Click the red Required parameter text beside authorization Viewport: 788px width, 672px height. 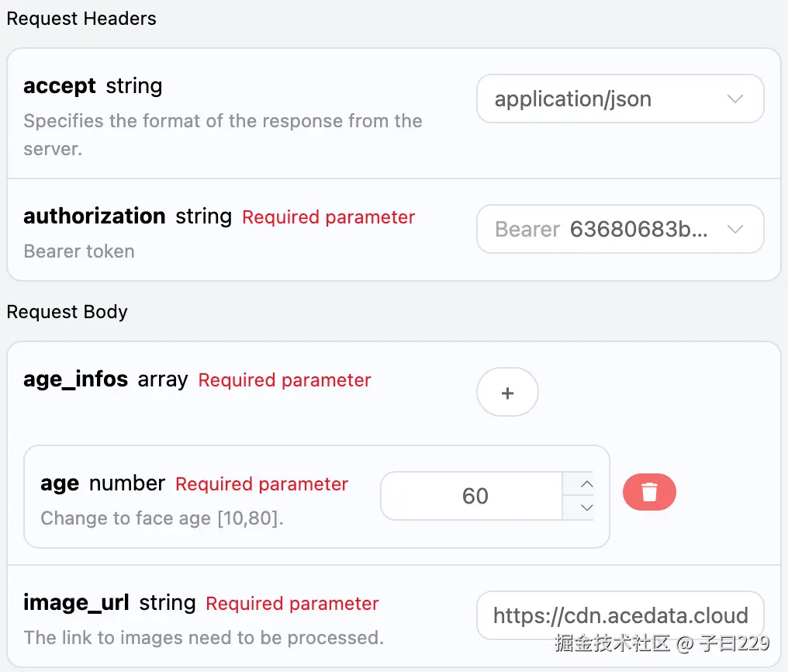pos(328,217)
